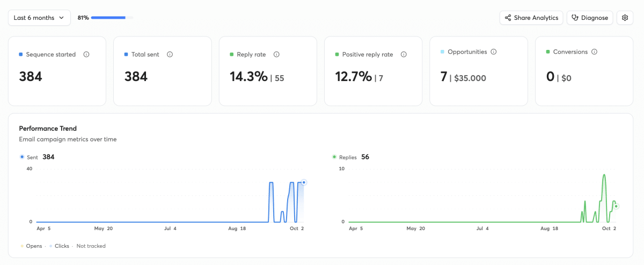644x265 pixels.
Task: Click the 81% progress bar
Action: click(112, 18)
